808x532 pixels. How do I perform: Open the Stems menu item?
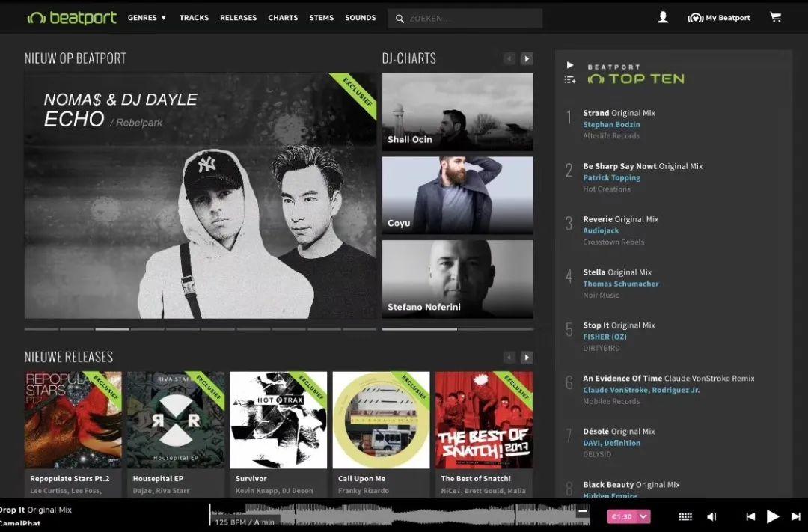click(322, 17)
